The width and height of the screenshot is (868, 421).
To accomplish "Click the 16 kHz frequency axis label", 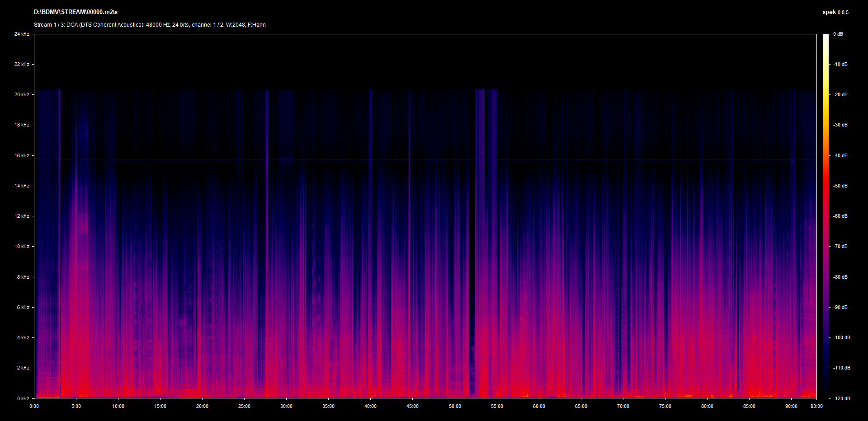I will pyautogui.click(x=22, y=155).
